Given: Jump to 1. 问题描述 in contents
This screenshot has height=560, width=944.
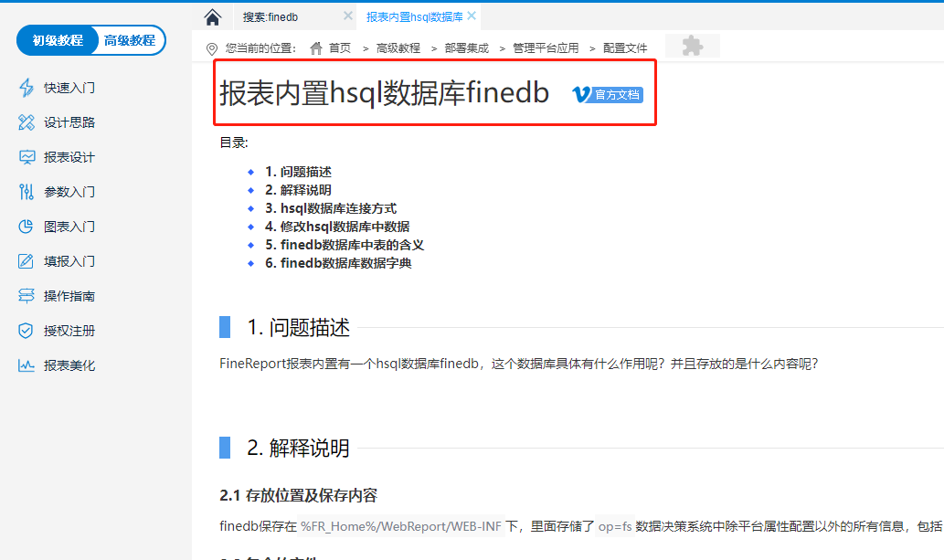Looking at the screenshot, I should coord(298,173).
